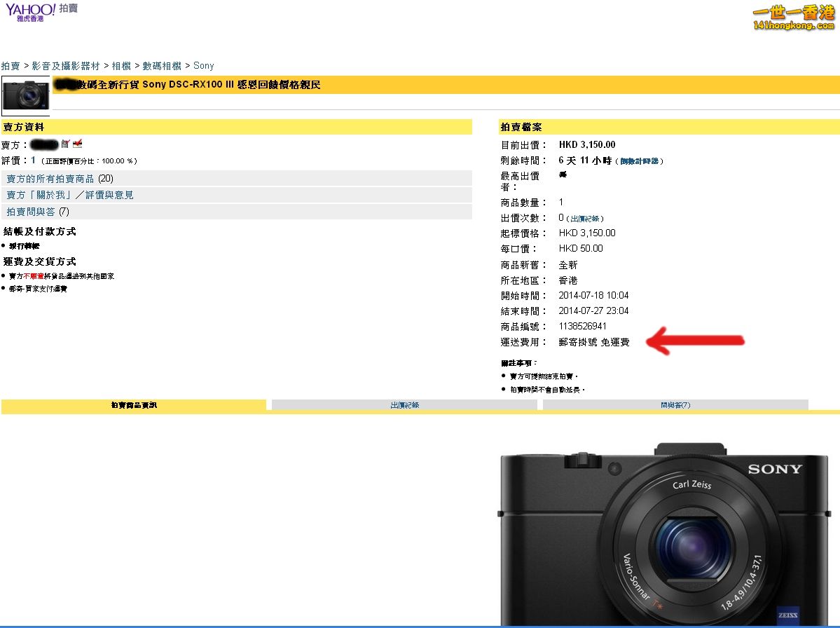Screen dimensions: 840x628
Task: Click condition value 全新
Action: click(x=568, y=265)
